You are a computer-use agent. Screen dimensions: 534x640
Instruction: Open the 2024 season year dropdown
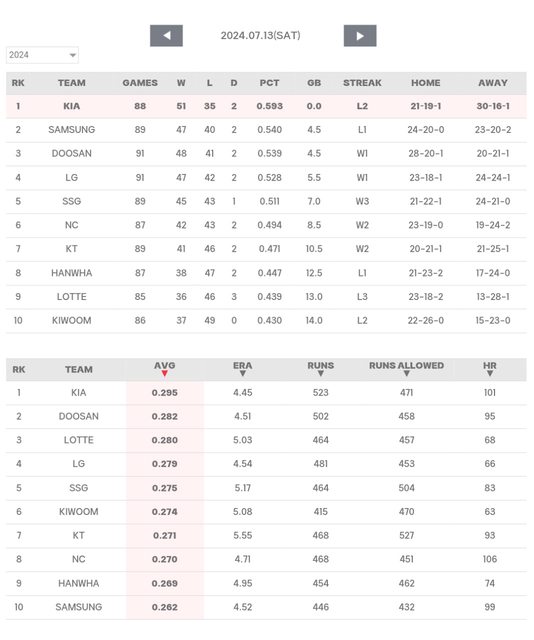click(42, 55)
